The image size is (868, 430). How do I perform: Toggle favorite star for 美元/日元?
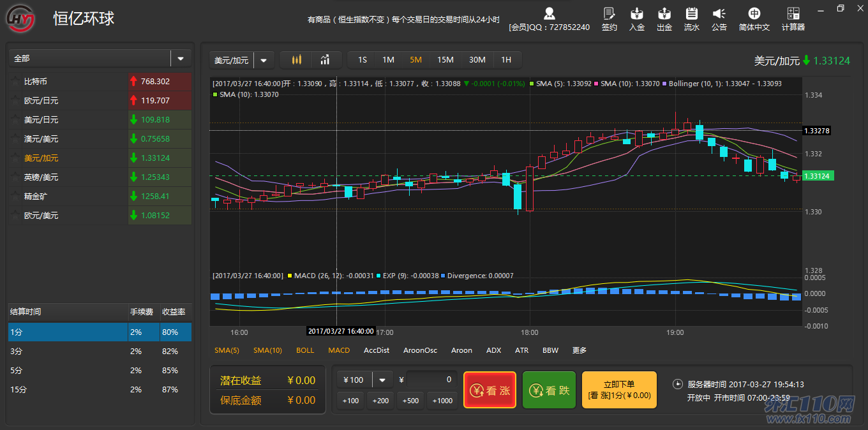15,120
